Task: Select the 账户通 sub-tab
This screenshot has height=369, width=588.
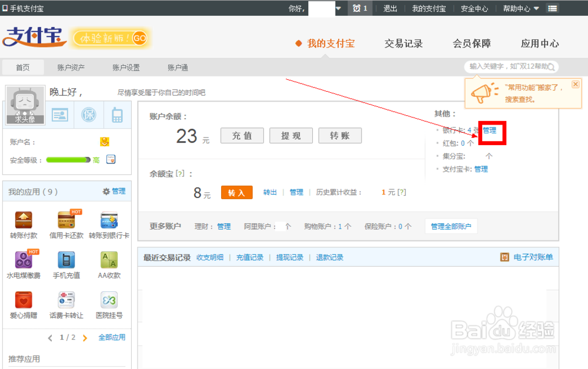Action: click(178, 68)
